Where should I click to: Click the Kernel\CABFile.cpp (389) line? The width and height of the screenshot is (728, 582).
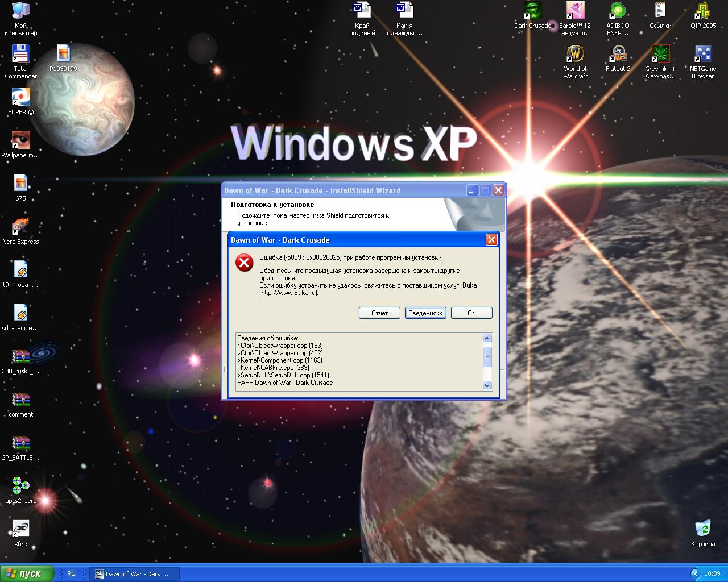pyautogui.click(x=273, y=368)
